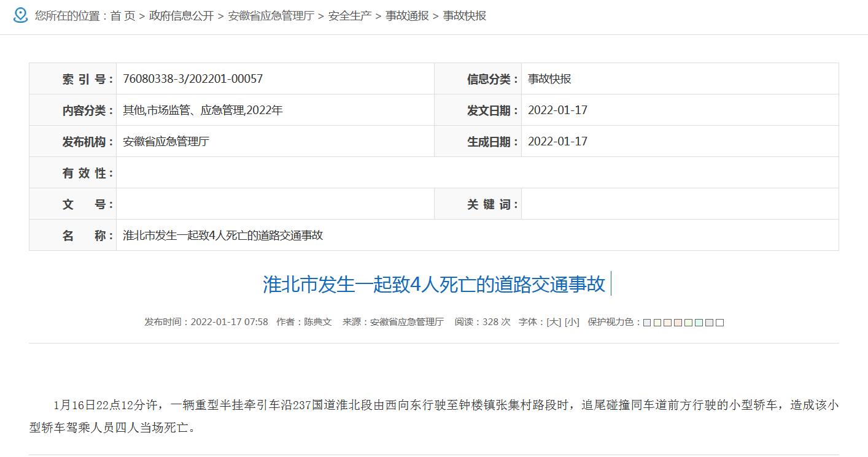This screenshot has height=457, width=868.
Task: Choose the white eye-protection color
Action: coord(720,323)
